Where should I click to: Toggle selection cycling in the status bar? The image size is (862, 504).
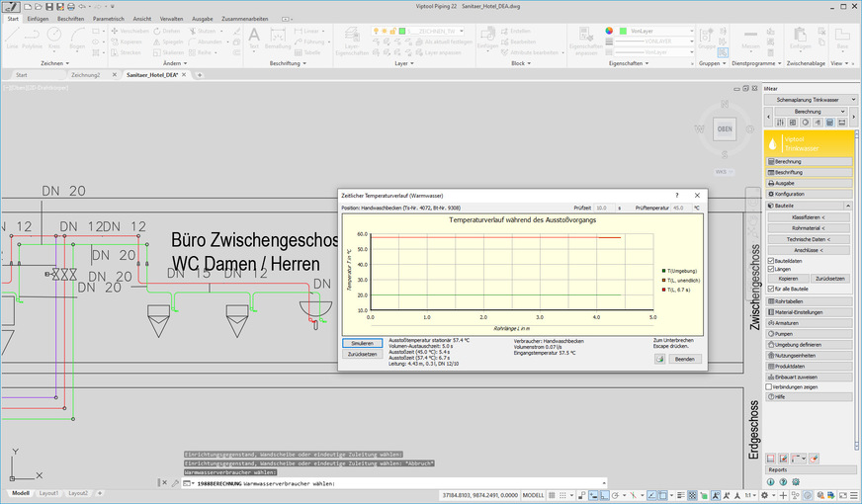pyautogui.click(x=704, y=495)
